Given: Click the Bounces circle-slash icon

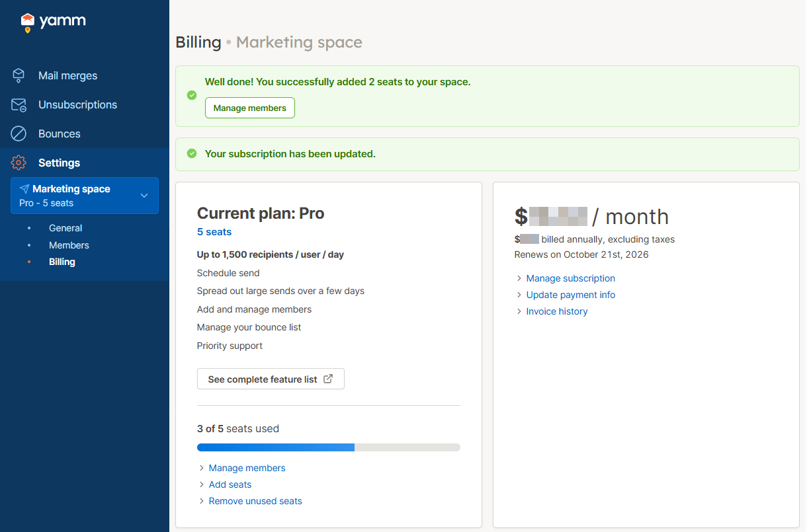Looking at the screenshot, I should point(19,134).
